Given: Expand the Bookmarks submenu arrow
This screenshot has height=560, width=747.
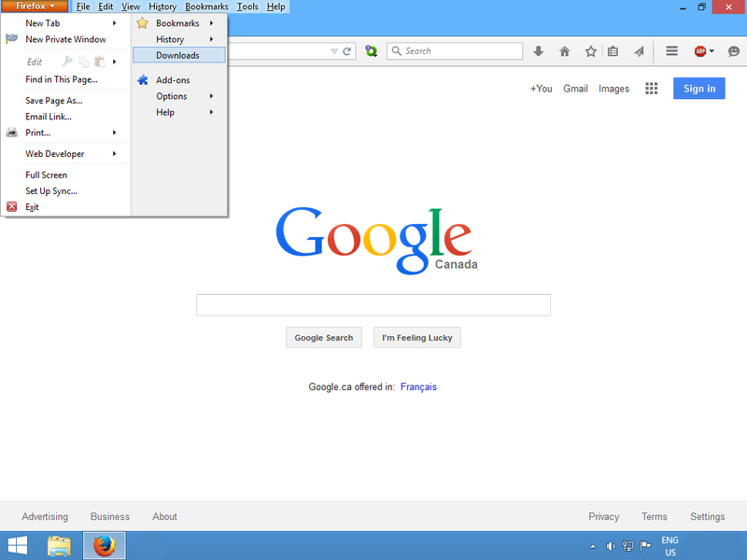Looking at the screenshot, I should pyautogui.click(x=212, y=22).
